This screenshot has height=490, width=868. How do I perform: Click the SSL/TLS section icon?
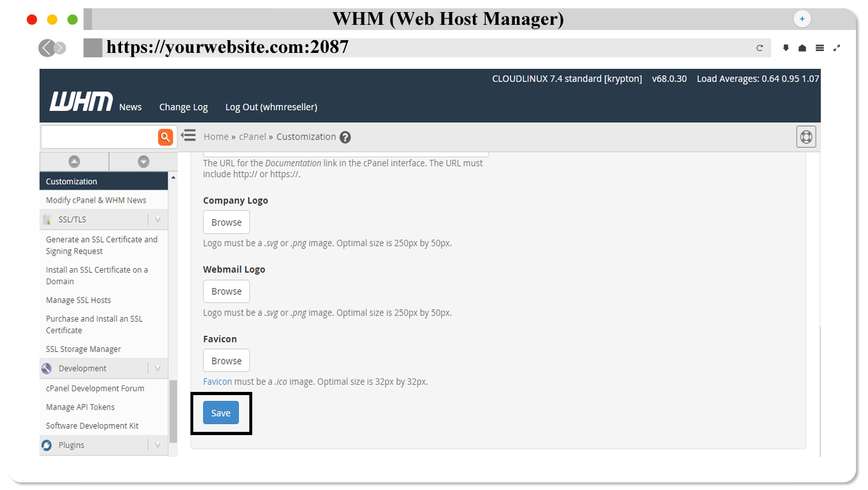[x=47, y=220]
